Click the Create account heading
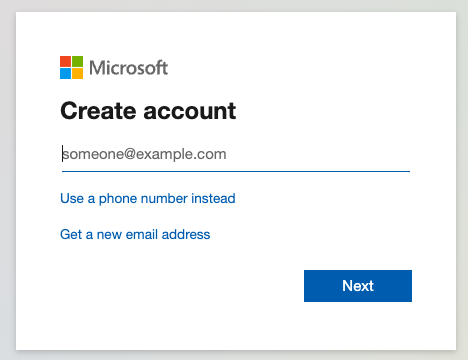This screenshot has width=468, height=360. click(148, 111)
